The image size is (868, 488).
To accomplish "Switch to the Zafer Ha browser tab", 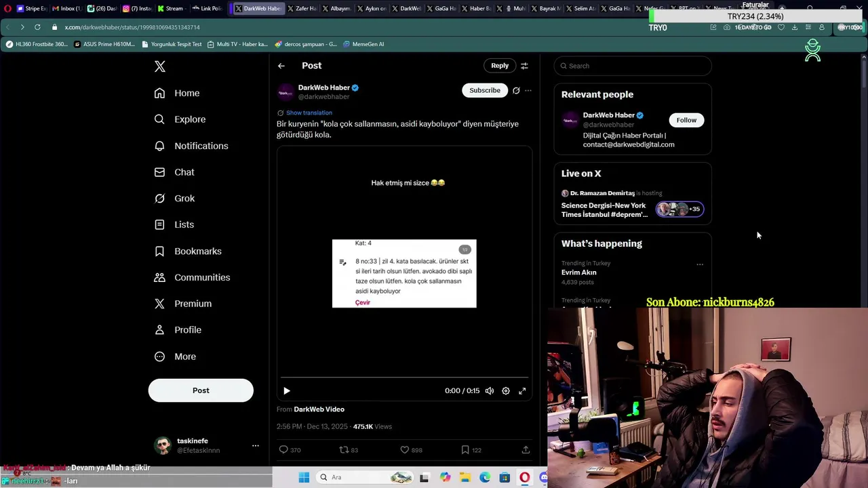I will pos(302,9).
